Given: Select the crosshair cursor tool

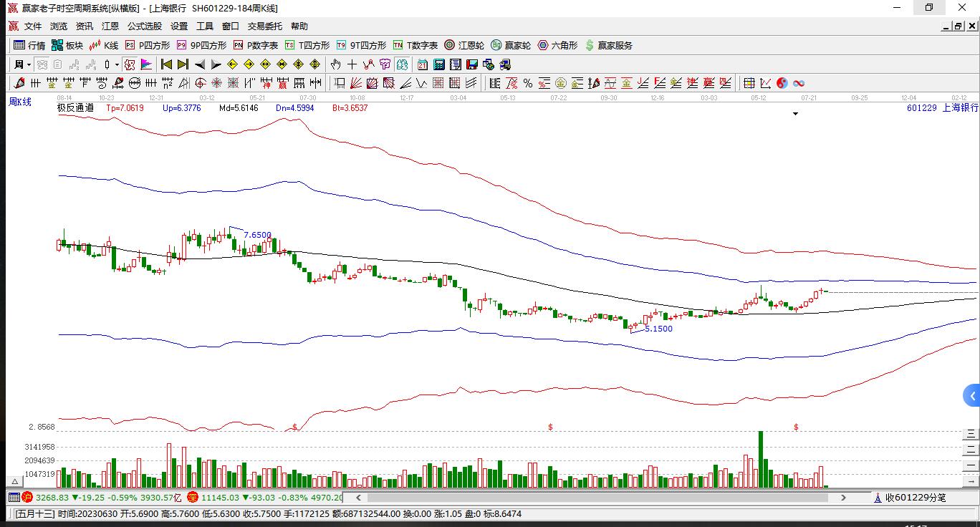Looking at the screenshot, I should click(352, 64).
